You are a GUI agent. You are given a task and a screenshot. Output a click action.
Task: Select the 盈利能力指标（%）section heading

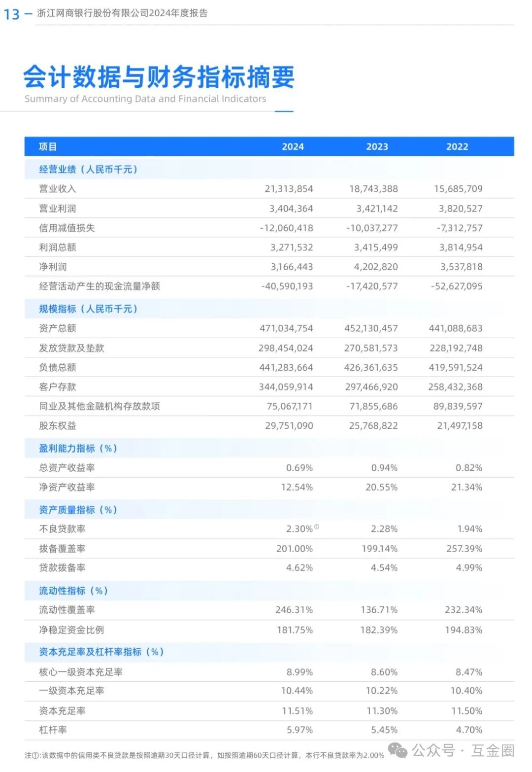coord(78,448)
